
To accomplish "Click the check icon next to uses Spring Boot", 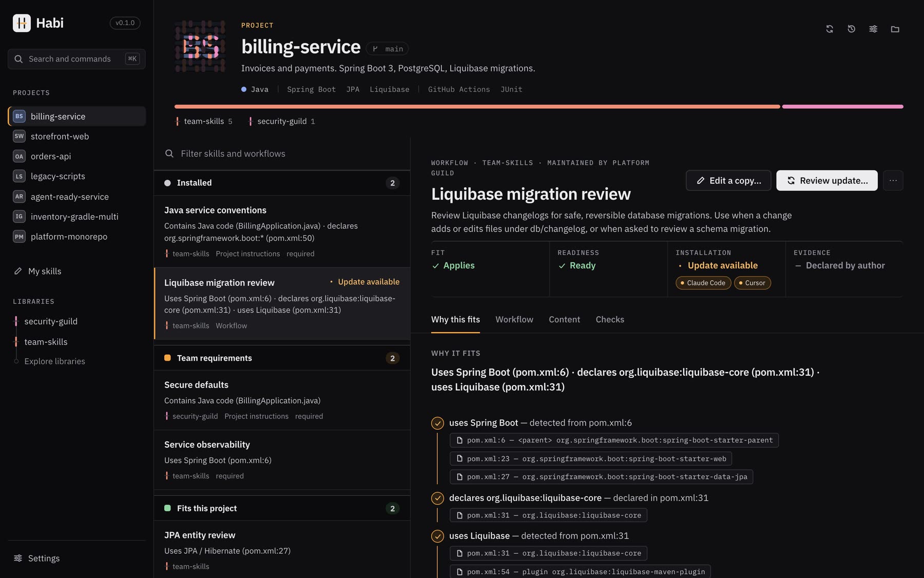I will pos(437,423).
